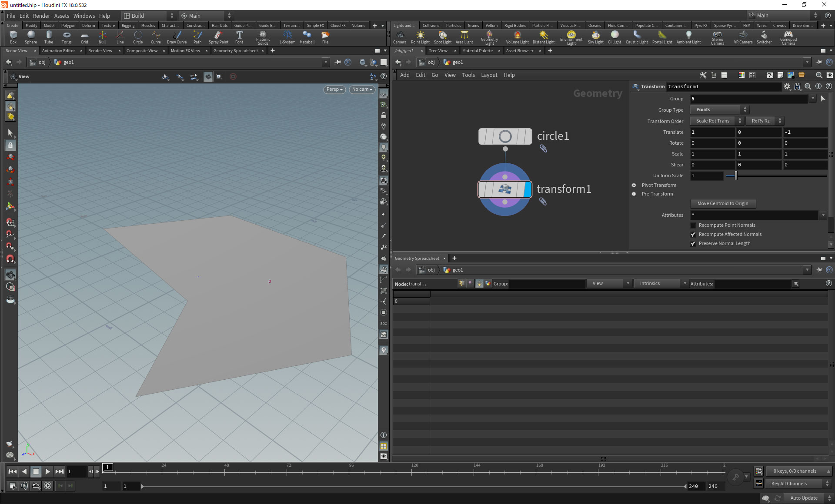Open the File menu
The width and height of the screenshot is (835, 504).
coord(11,16)
